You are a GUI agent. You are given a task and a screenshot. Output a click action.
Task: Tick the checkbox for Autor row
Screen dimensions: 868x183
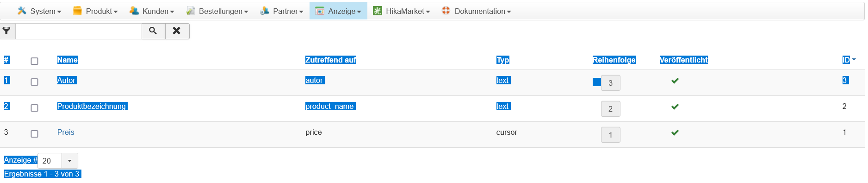point(34,82)
